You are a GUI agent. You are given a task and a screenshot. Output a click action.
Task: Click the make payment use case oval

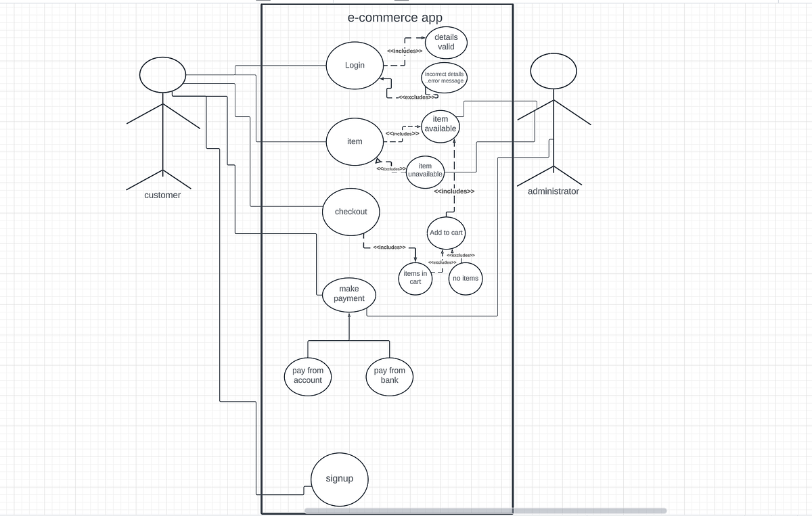[x=349, y=294]
